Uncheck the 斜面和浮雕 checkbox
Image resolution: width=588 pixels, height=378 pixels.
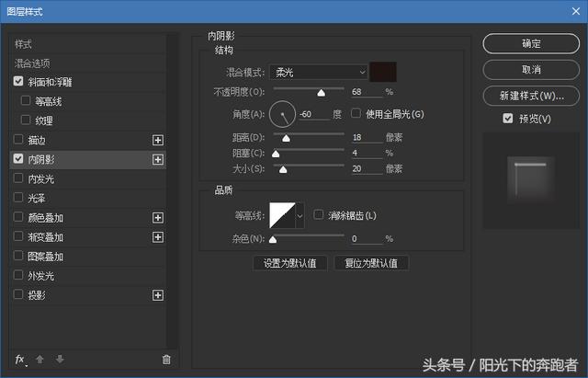pos(18,81)
